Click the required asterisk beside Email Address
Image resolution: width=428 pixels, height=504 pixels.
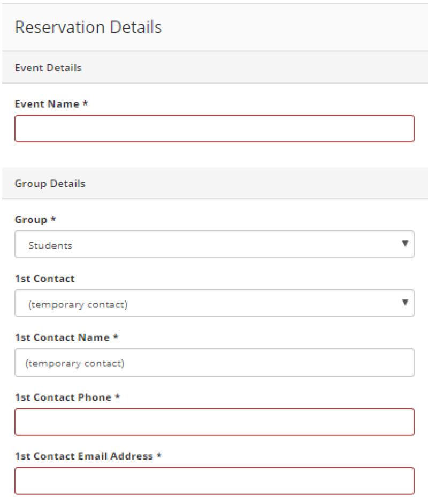click(159, 455)
